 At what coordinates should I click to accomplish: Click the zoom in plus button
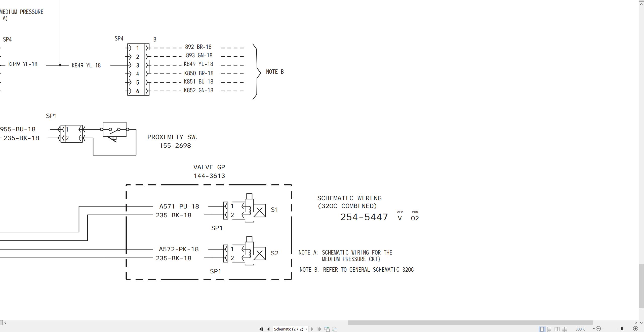pos(636,329)
